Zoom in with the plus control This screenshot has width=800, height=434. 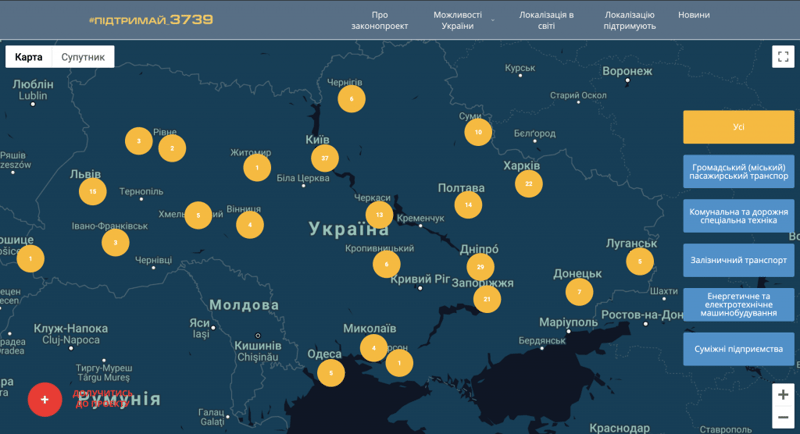(783, 395)
